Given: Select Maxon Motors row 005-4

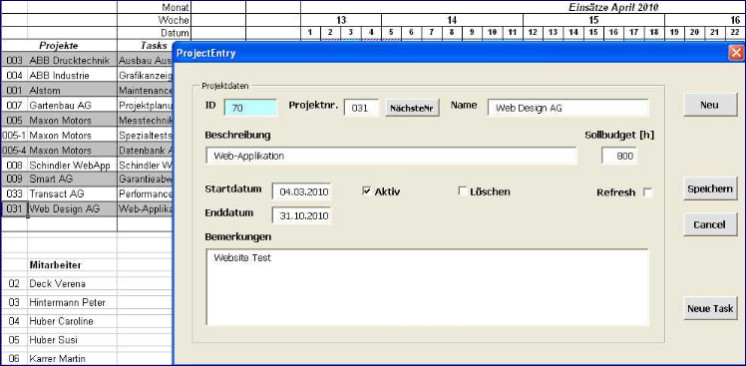Looking at the screenshot, I should (72, 150).
